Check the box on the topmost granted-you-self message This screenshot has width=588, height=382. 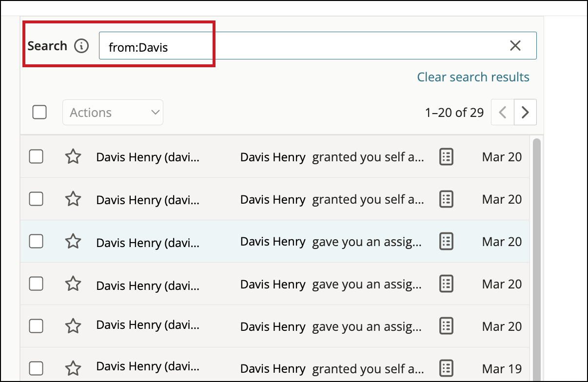coord(36,156)
